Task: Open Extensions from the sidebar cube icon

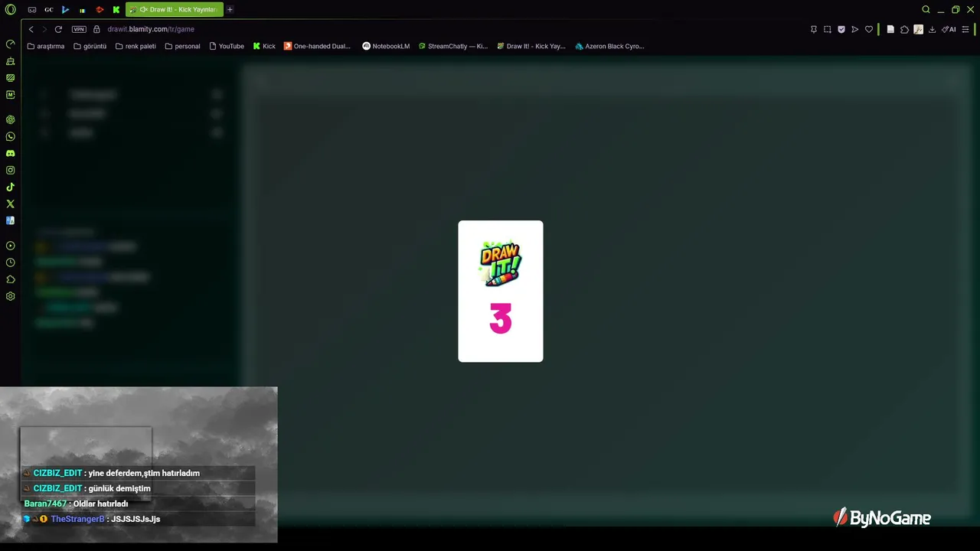Action: tap(11, 279)
